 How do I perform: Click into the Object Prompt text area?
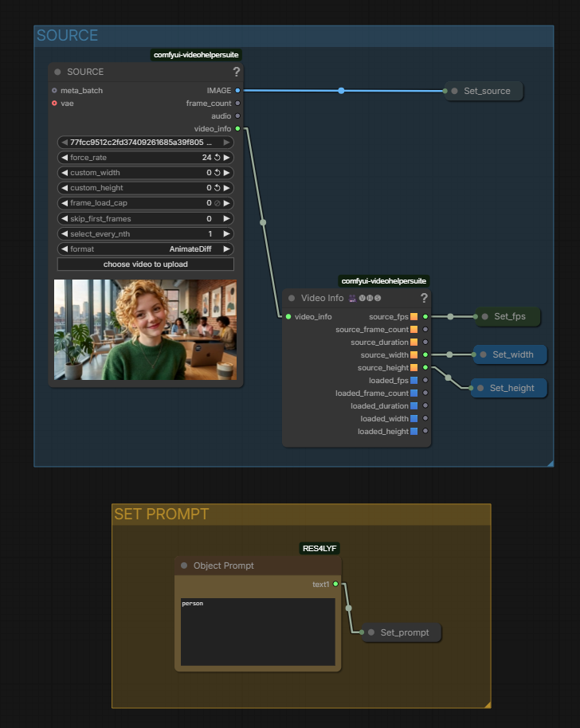(x=257, y=632)
